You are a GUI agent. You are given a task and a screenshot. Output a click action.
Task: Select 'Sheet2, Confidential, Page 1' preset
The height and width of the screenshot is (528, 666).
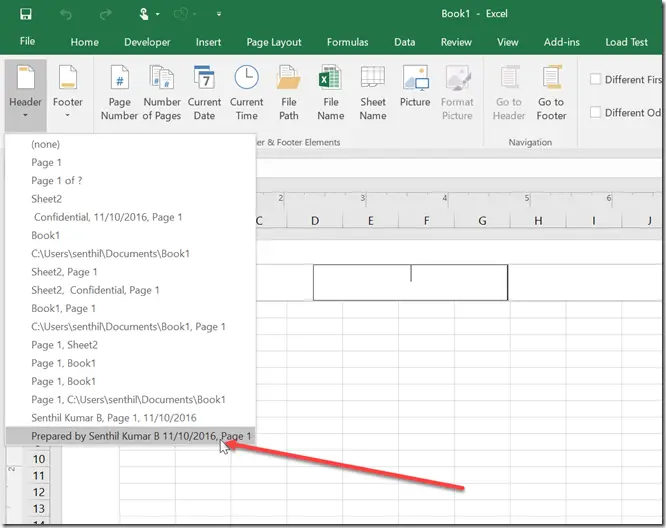coord(130,290)
